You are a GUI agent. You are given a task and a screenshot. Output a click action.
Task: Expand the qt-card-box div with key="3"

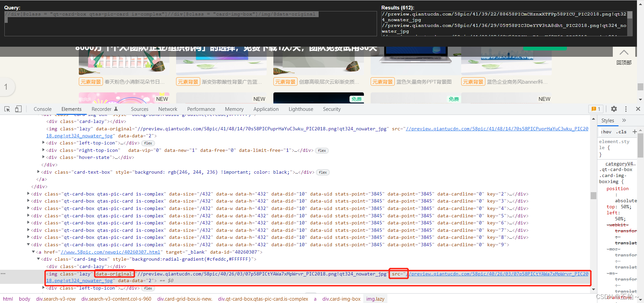point(28,201)
